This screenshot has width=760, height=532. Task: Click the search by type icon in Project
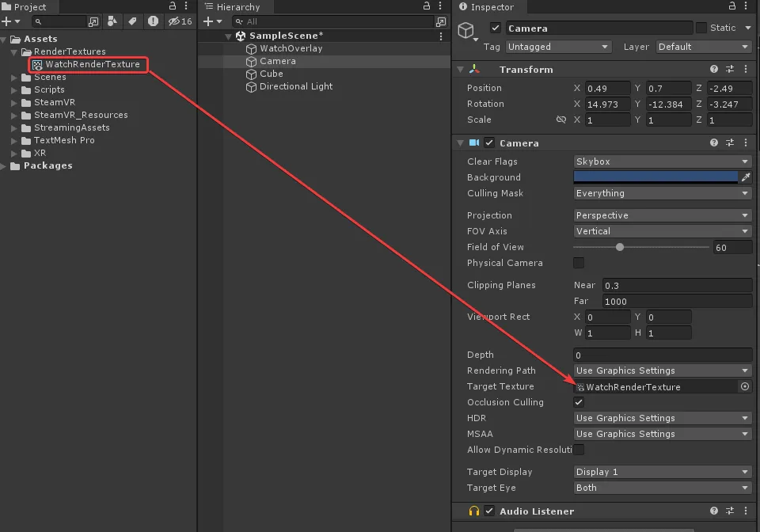point(112,21)
